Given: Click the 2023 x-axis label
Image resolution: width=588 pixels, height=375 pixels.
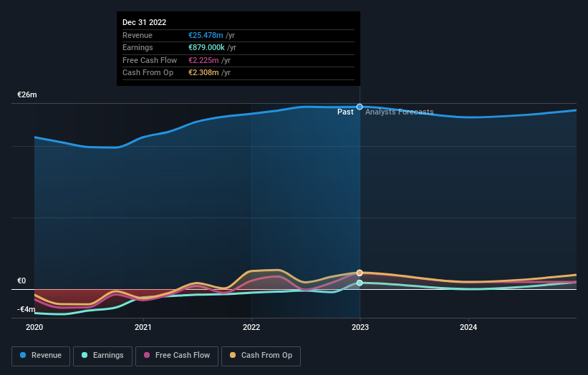Looking at the screenshot, I should pos(360,327).
